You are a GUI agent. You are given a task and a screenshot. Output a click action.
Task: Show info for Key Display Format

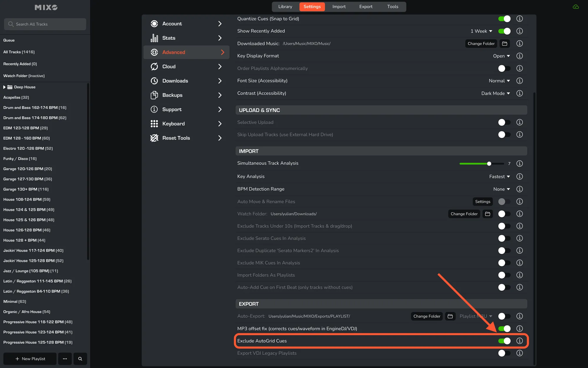pos(519,56)
